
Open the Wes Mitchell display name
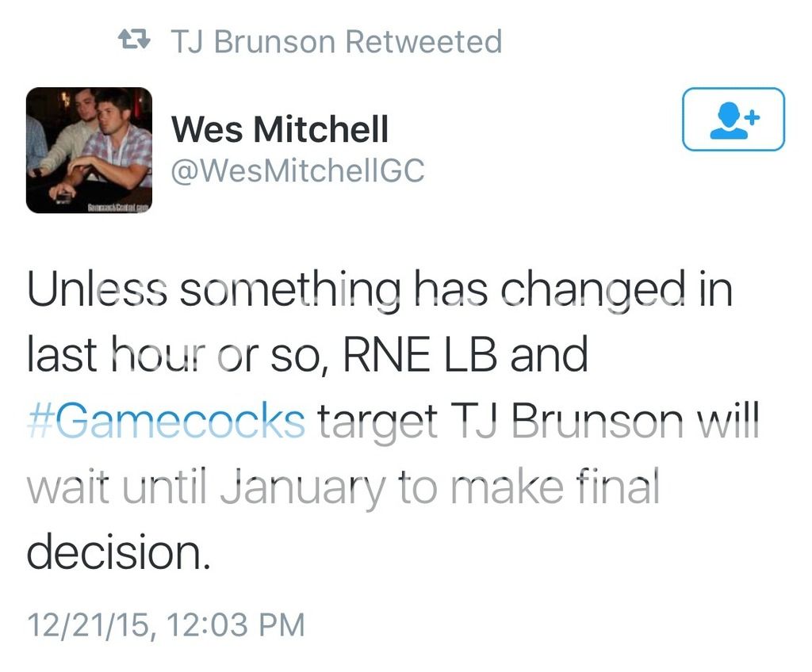click(x=280, y=129)
